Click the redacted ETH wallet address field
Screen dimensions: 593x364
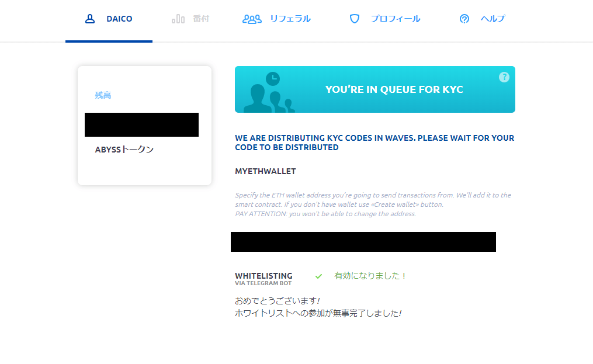[363, 242]
